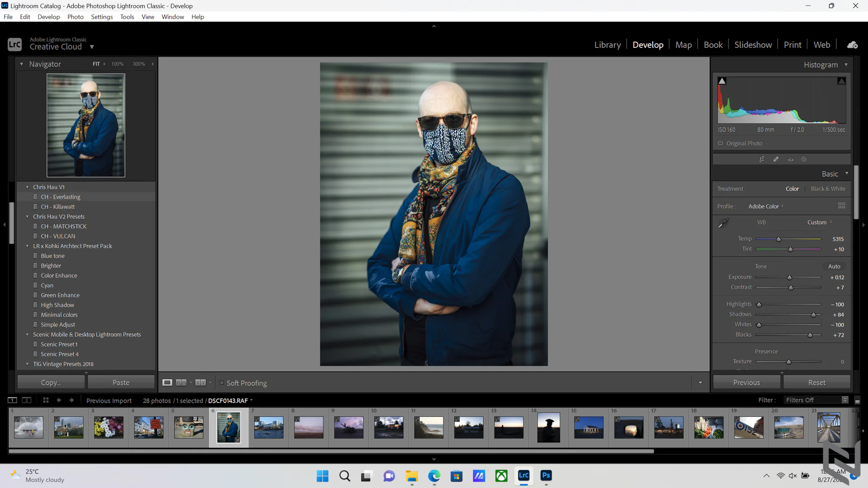Go forward with filmstrip right arrow

[x=72, y=400]
